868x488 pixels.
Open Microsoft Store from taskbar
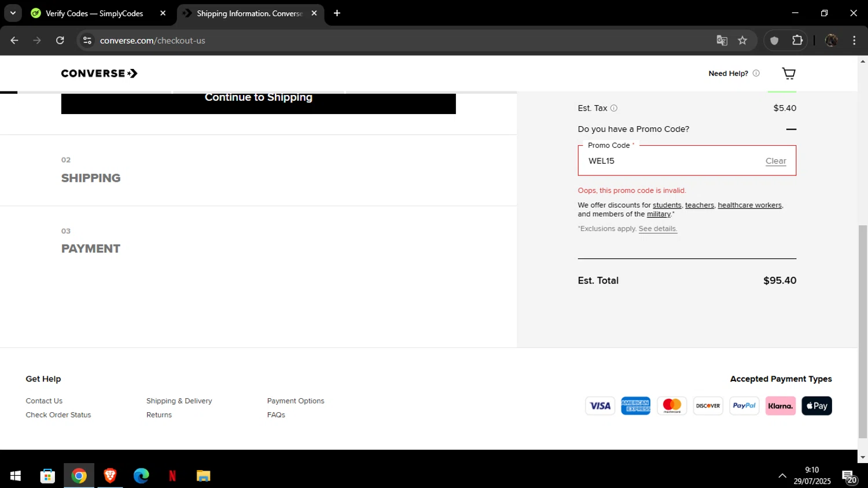tap(47, 476)
